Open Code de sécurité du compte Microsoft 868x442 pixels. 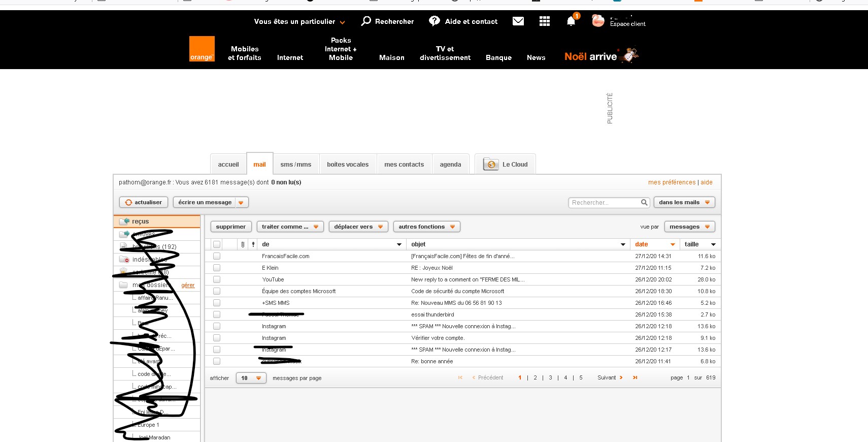pyautogui.click(x=458, y=291)
